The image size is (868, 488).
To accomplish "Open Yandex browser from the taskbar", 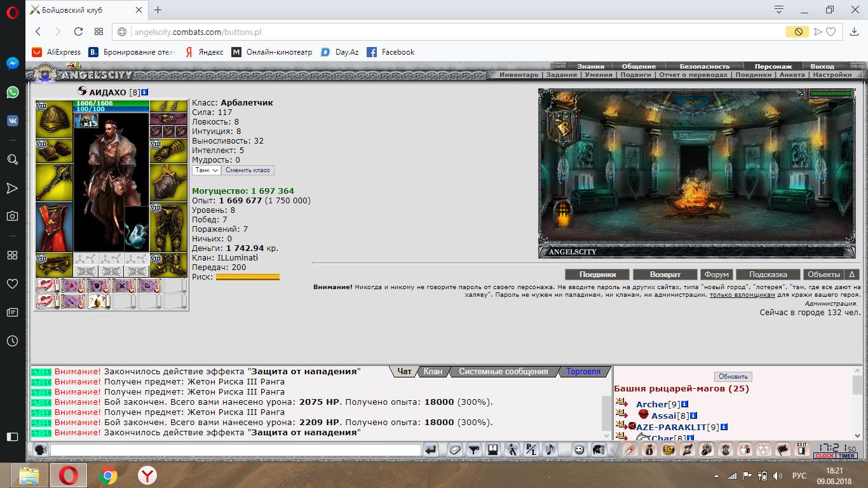I will (147, 475).
